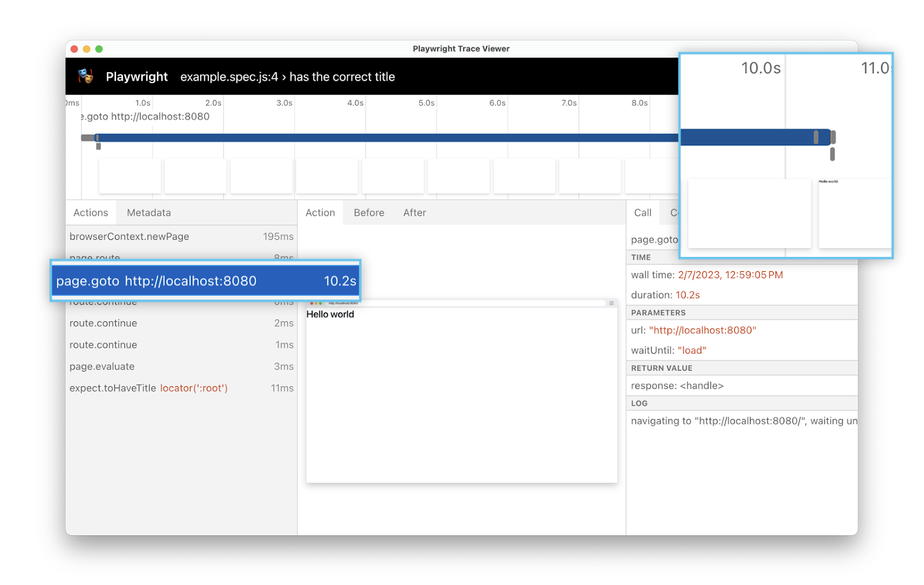Switch to the Metadata tab
The image size is (924, 585).
[x=148, y=213]
